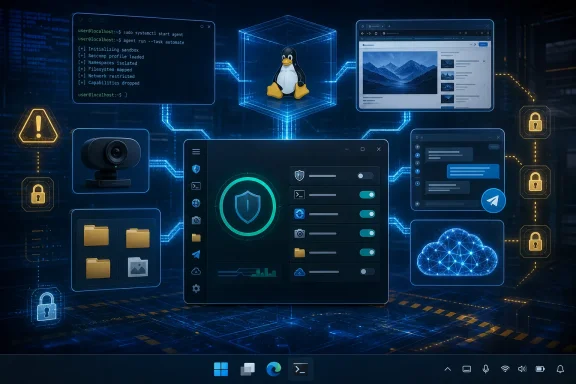
Task: Click the large green shield status circle
Action: (x=248, y=207)
